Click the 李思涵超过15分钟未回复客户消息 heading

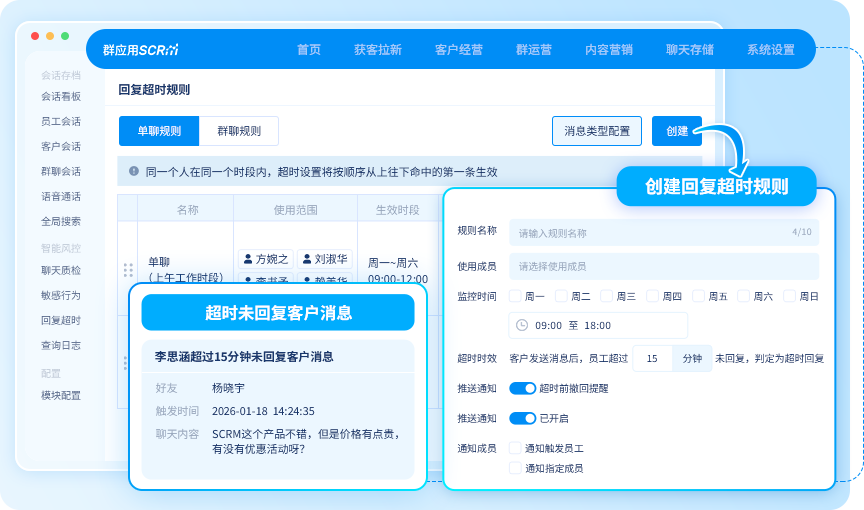click(x=244, y=356)
